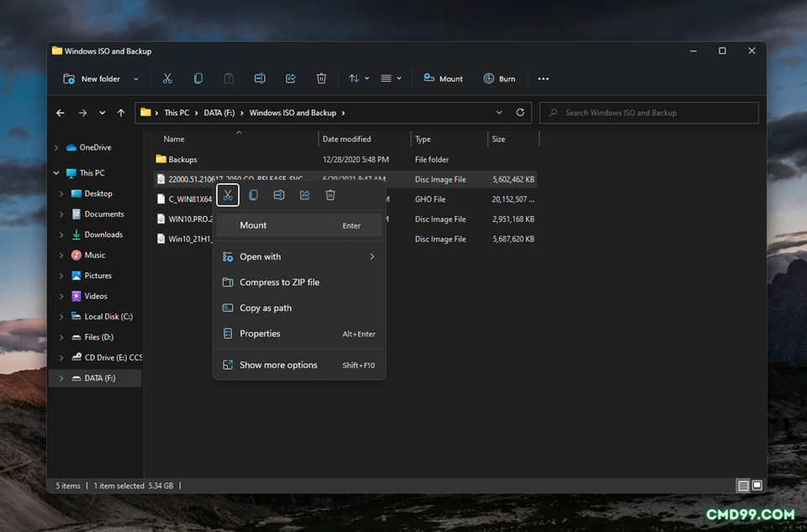Expand the OneDrive tree node
Image resolution: width=807 pixels, height=532 pixels.
(x=56, y=148)
